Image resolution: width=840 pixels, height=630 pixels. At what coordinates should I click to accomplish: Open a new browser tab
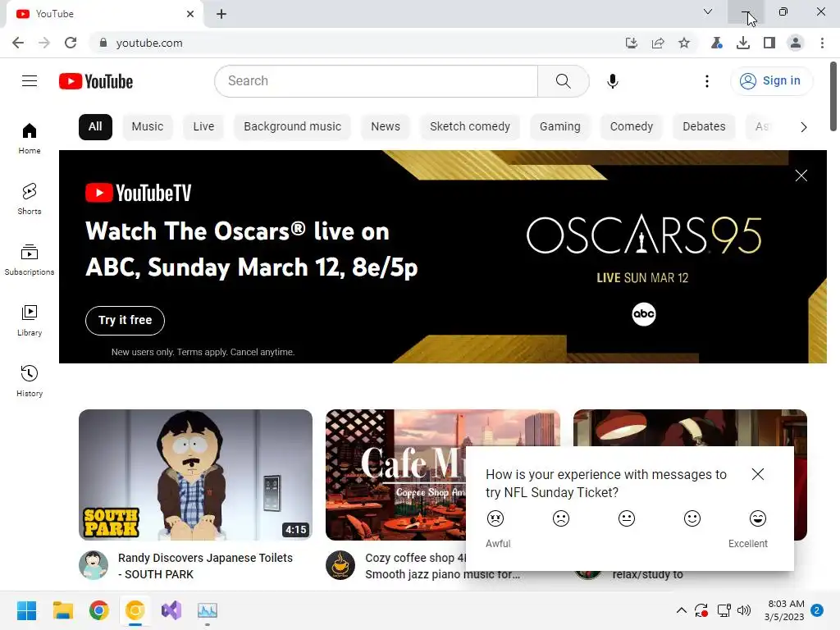coord(221,14)
